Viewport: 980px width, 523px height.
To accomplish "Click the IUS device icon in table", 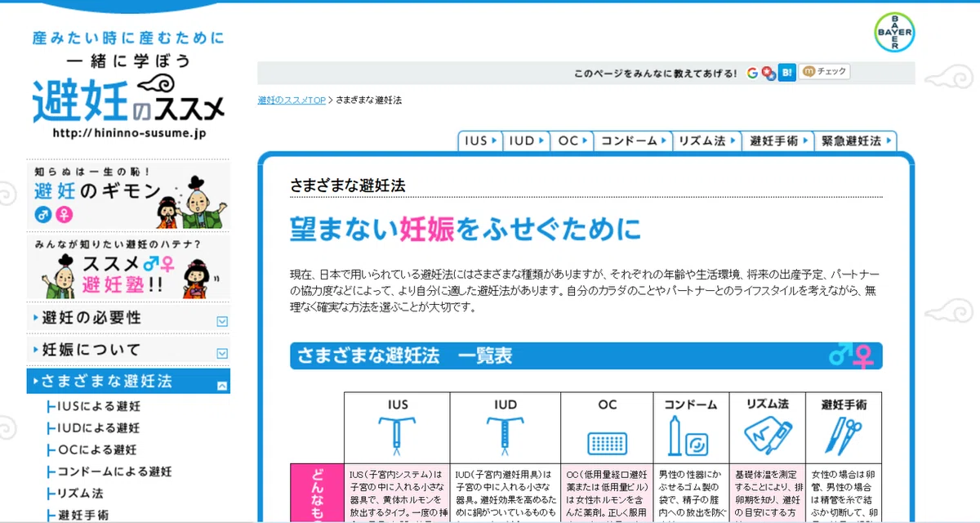I will 396,436.
